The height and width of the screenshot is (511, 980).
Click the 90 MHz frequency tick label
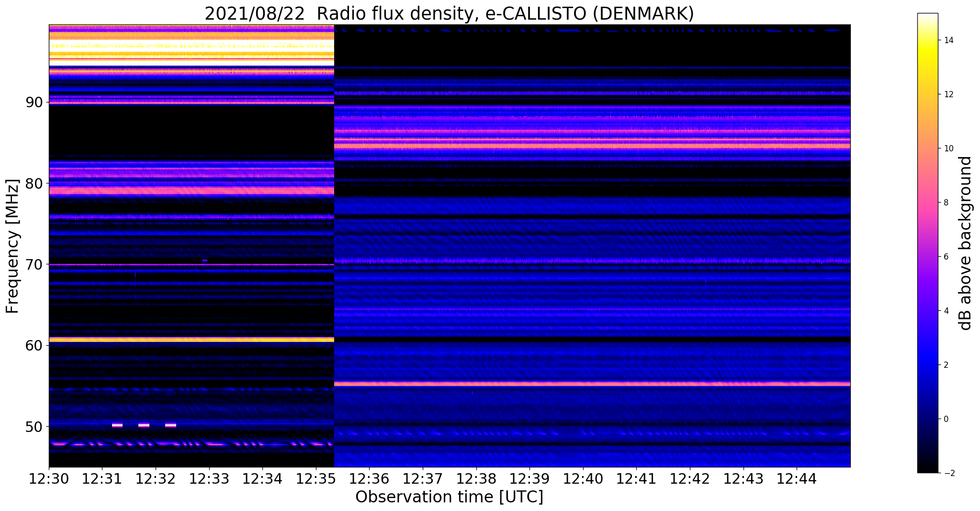34,102
